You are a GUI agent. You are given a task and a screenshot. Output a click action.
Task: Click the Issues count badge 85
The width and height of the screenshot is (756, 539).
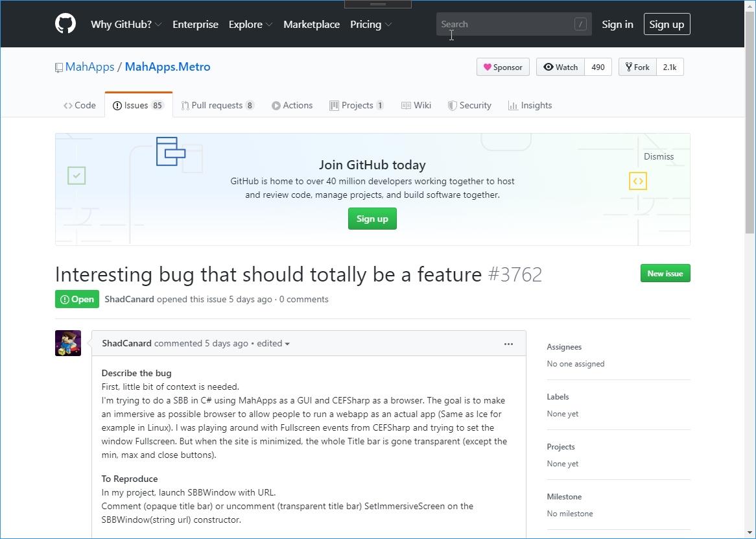click(157, 105)
